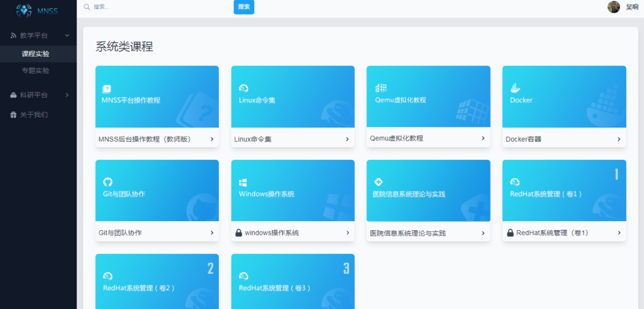This screenshot has width=644, height=309.
Task: Collapse the 教学平台 sidebar menu
Action: click(x=67, y=36)
